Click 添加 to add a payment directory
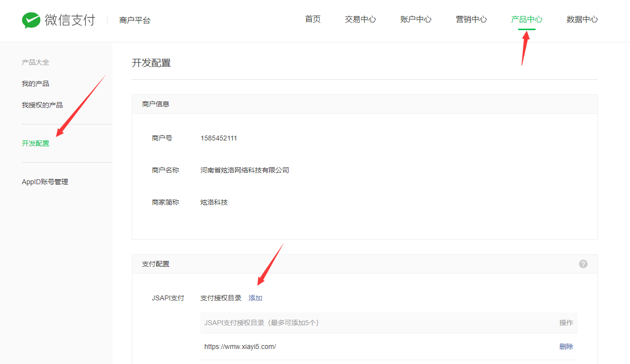 pyautogui.click(x=255, y=298)
